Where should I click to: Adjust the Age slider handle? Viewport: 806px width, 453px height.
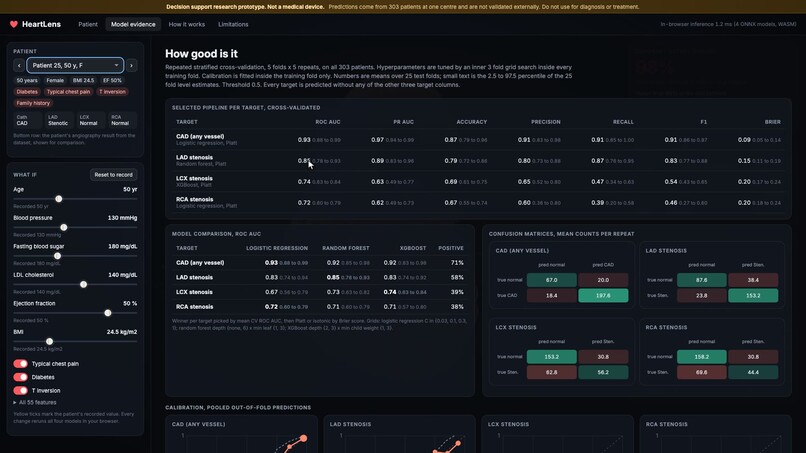(59, 199)
